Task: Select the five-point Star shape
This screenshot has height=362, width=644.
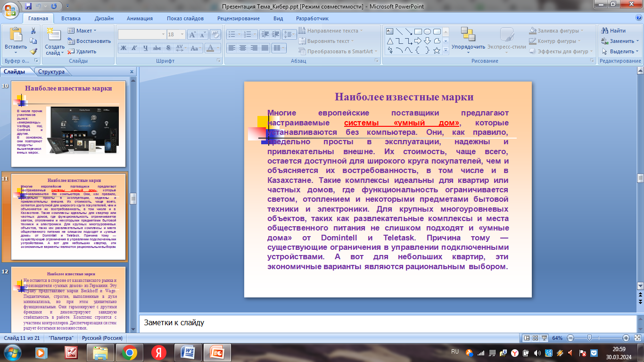Action: tap(437, 50)
